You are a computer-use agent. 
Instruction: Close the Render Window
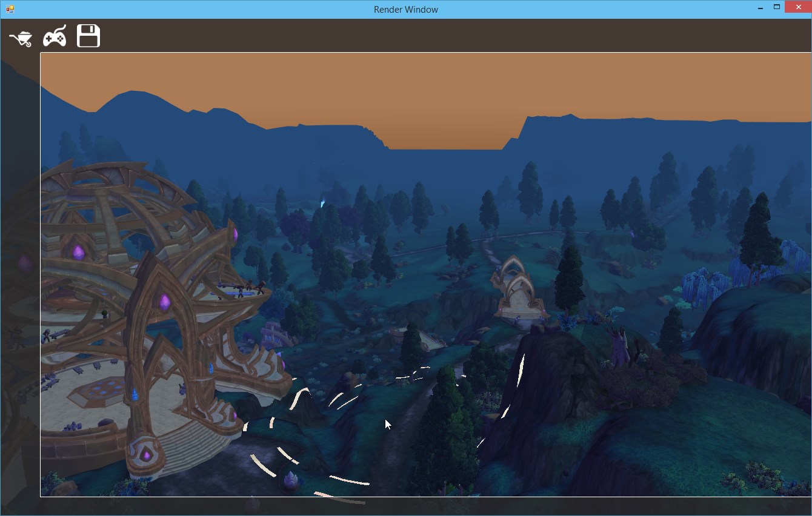797,7
